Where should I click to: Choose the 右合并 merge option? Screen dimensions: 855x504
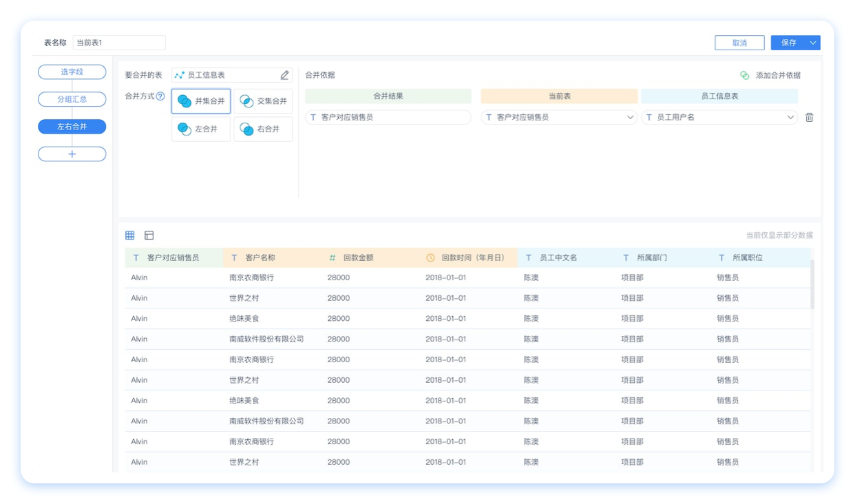click(x=263, y=129)
